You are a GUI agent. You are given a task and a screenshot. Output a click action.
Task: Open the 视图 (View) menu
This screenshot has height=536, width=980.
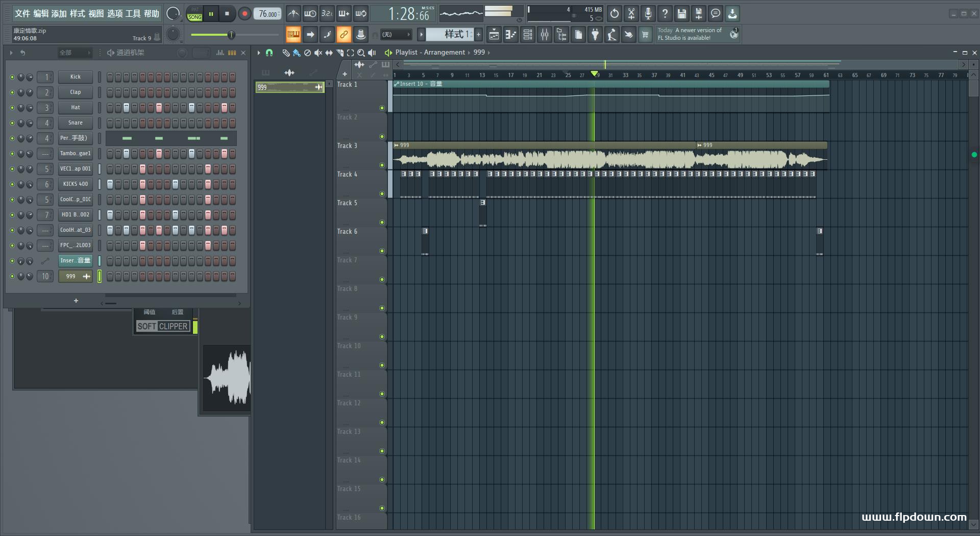coord(96,14)
